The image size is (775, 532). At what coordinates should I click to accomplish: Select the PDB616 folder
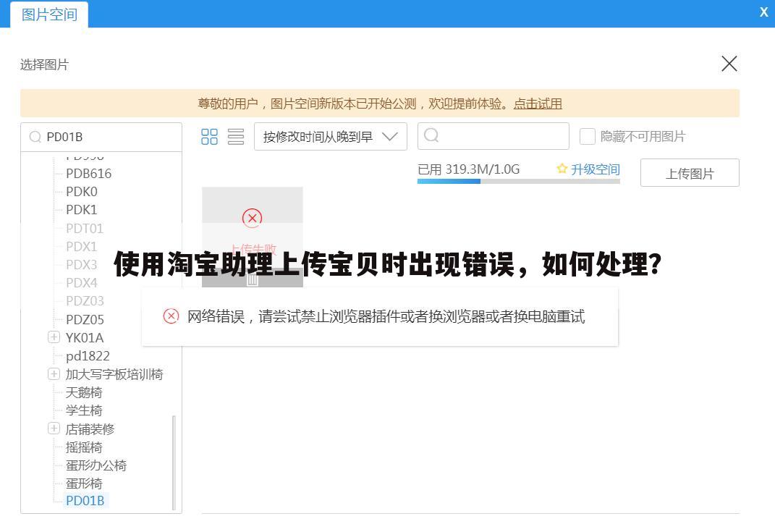point(88,174)
